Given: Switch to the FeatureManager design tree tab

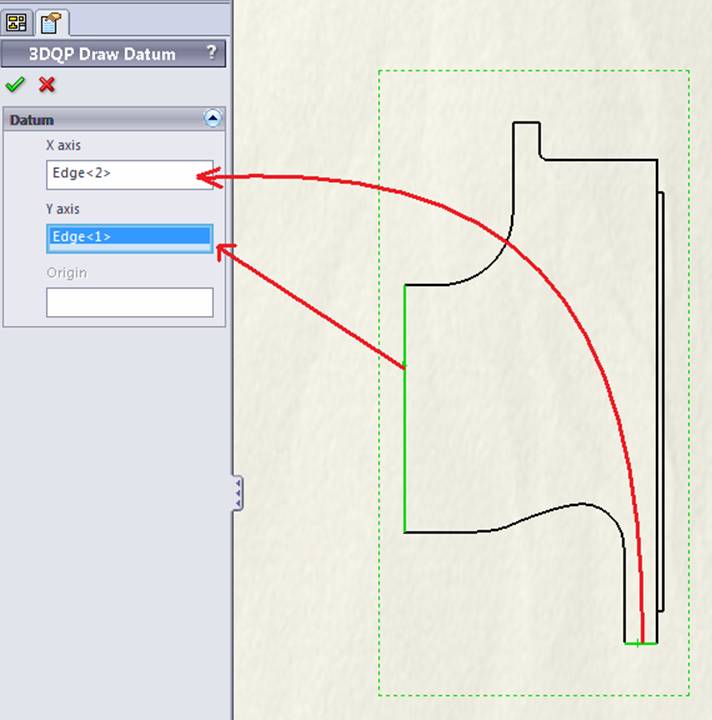Looking at the screenshot, I should tap(16, 21).
